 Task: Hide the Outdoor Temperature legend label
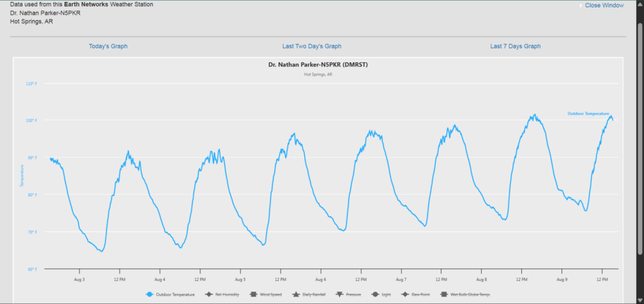click(175, 294)
